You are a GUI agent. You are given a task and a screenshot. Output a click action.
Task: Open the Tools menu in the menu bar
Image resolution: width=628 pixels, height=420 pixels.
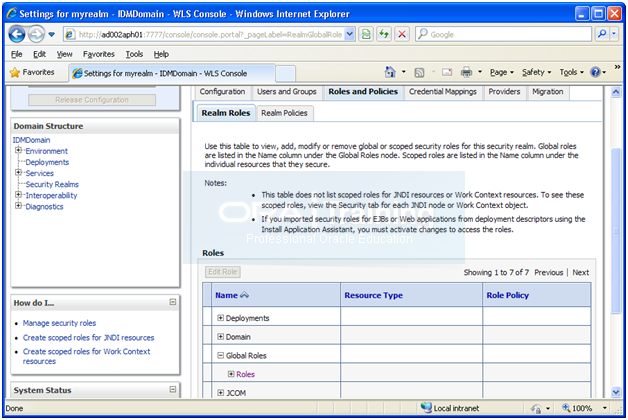[134, 54]
